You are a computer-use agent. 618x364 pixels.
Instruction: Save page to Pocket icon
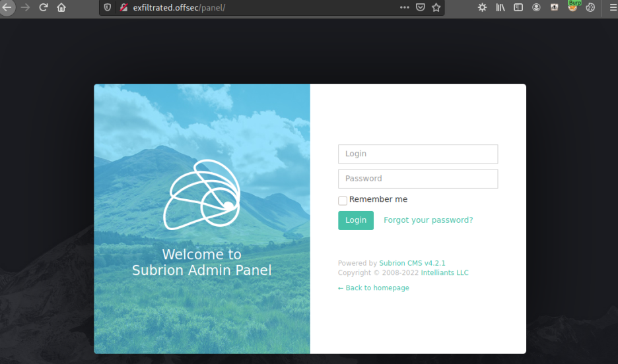421,7
